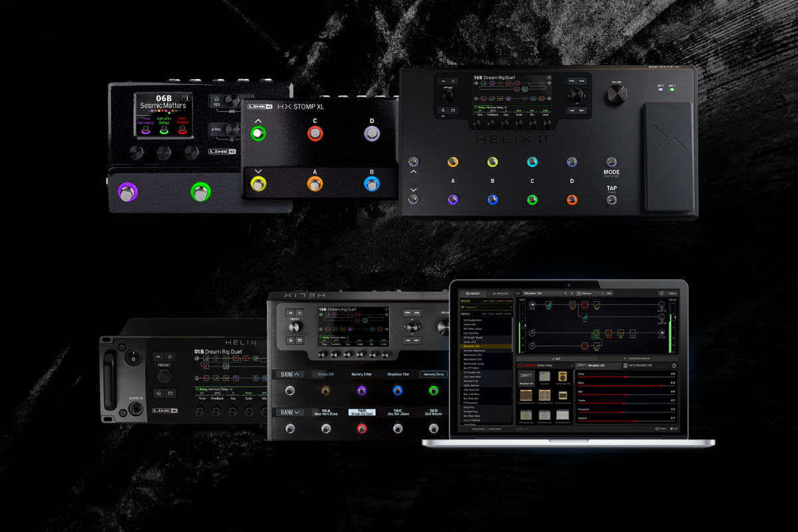Switch to the Impulses tab
The image size is (798, 532).
[x=500, y=294]
